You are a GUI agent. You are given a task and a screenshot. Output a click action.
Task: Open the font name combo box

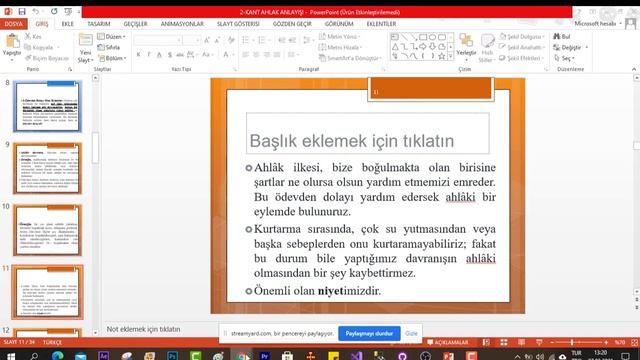[158, 40]
